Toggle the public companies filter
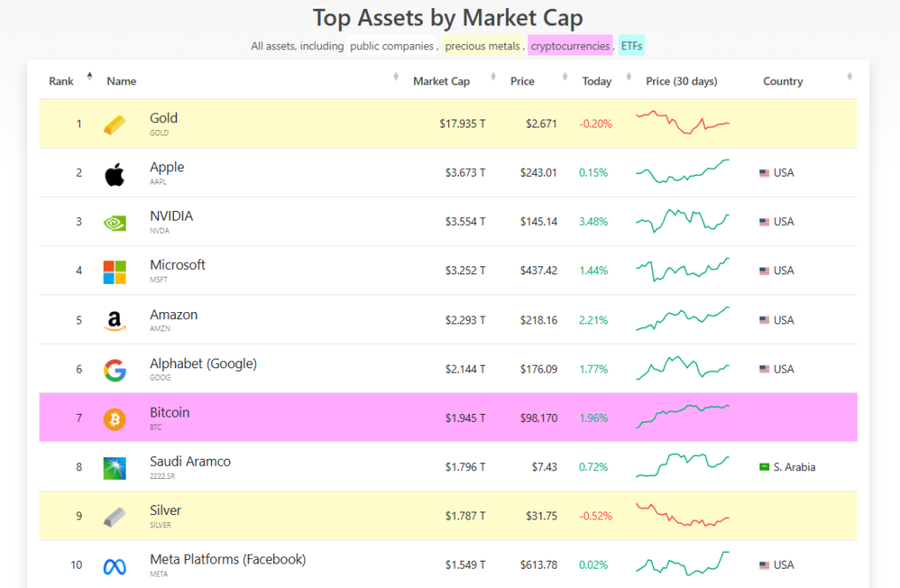900x588 pixels. pyautogui.click(x=391, y=46)
